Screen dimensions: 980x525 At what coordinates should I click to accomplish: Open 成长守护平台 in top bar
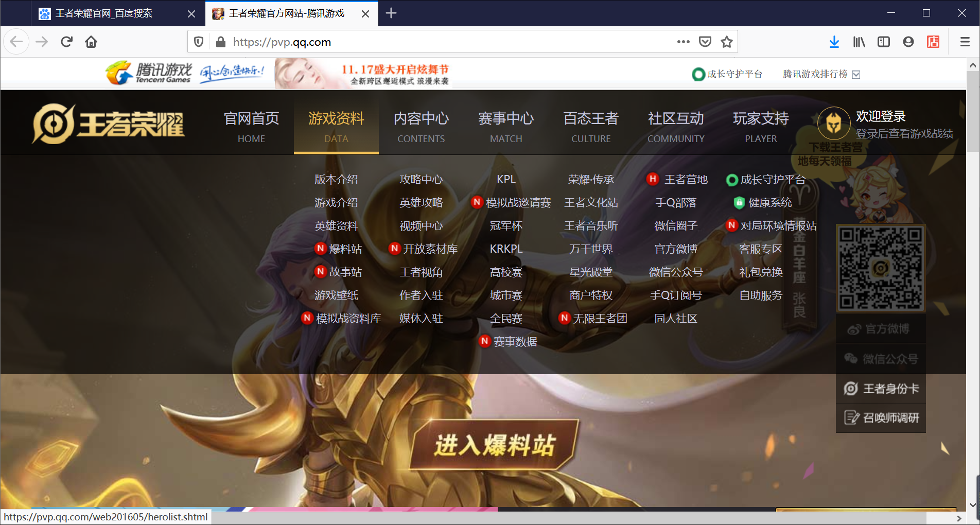727,74
